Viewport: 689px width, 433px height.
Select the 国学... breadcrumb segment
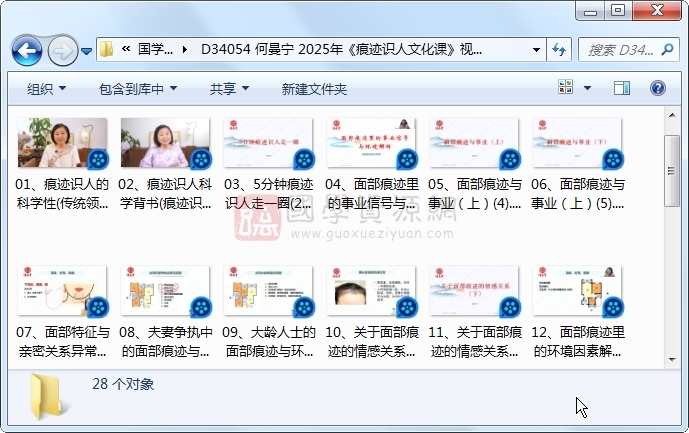pos(155,49)
